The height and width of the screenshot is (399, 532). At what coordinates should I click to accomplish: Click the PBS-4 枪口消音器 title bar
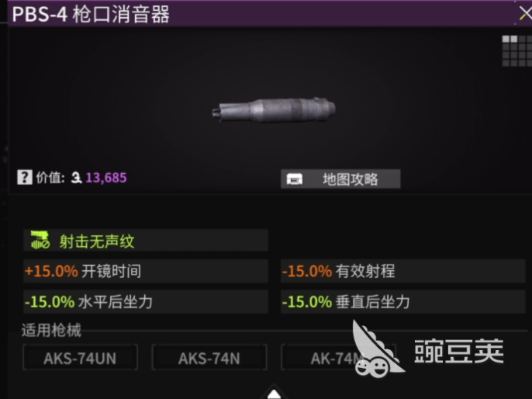(x=261, y=13)
